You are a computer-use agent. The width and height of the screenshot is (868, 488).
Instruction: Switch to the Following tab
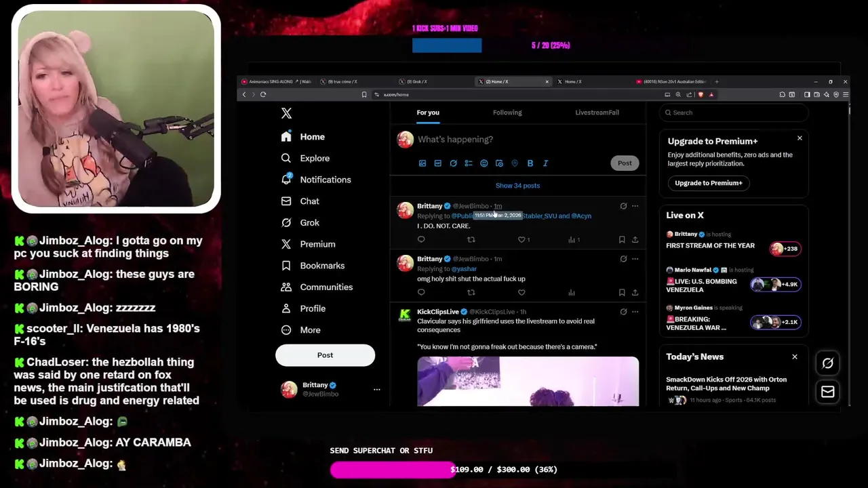[x=507, y=113]
